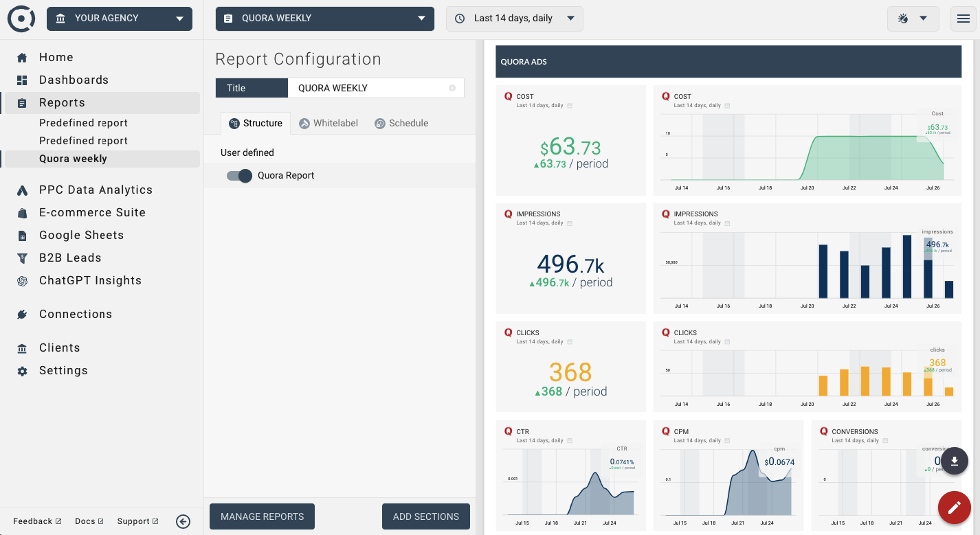Click the $63.73 cost value

570,147
